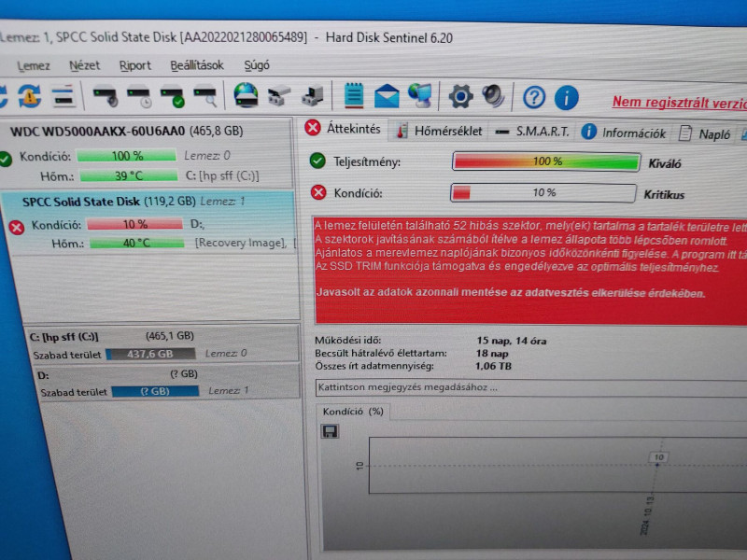Open the disk test with speaker icon
Image resolution: width=747 pixels, height=560 pixels.
(x=106, y=96)
